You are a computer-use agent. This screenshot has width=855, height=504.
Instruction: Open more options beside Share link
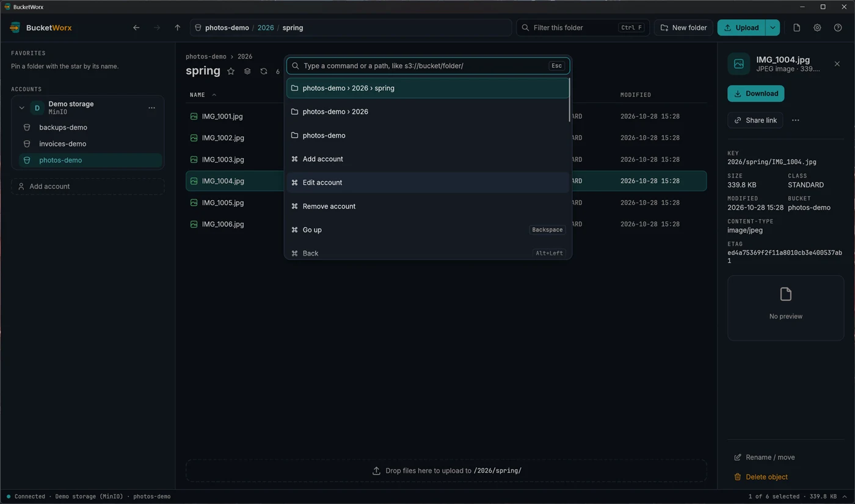point(795,120)
